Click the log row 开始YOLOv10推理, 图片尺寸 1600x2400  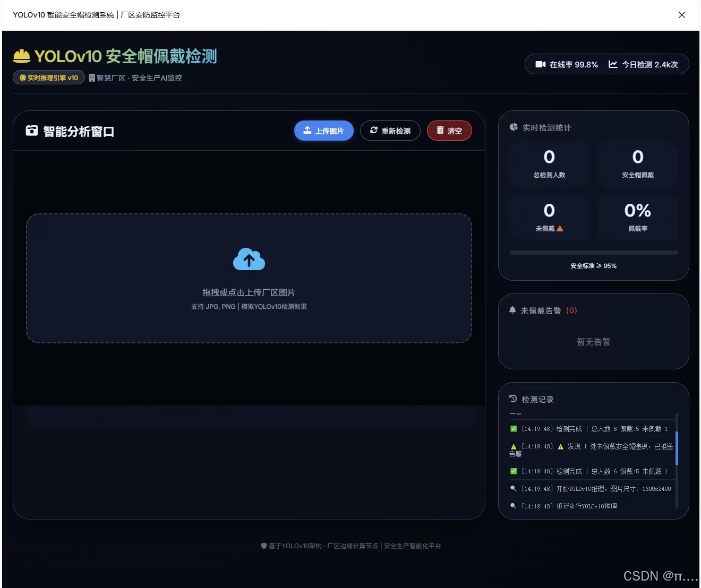[x=592, y=489]
